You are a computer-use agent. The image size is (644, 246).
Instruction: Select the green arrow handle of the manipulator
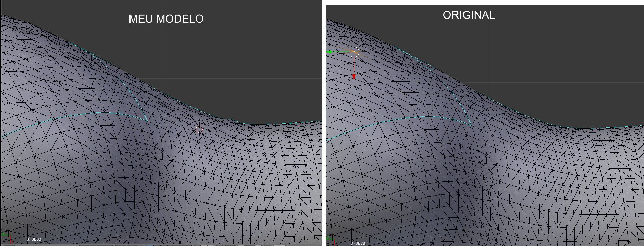point(330,52)
